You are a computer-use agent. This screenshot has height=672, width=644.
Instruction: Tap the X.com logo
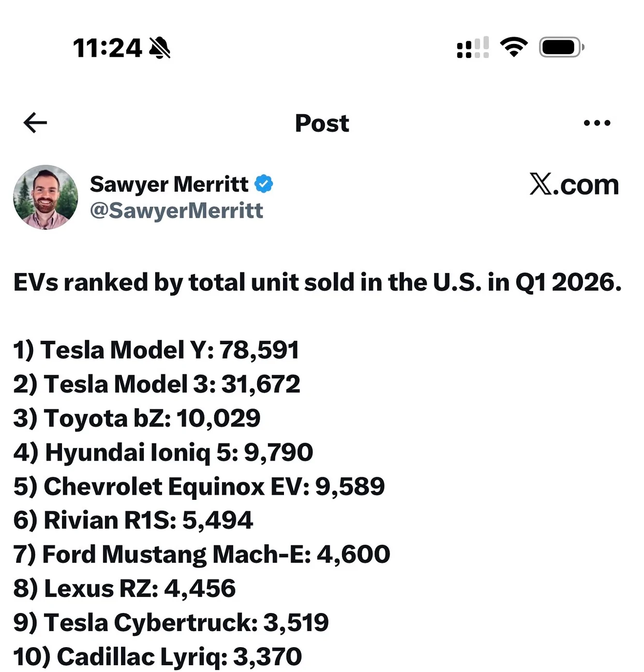point(574,185)
